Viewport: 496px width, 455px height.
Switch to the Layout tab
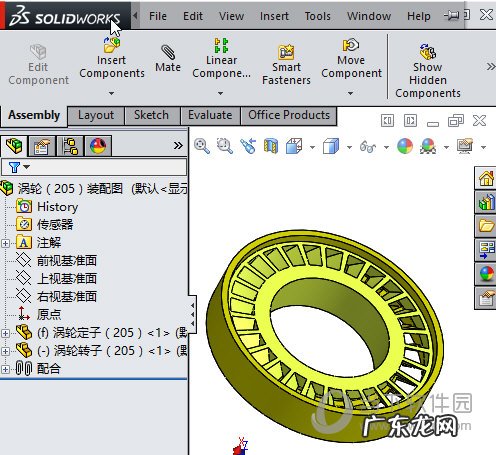(96, 115)
